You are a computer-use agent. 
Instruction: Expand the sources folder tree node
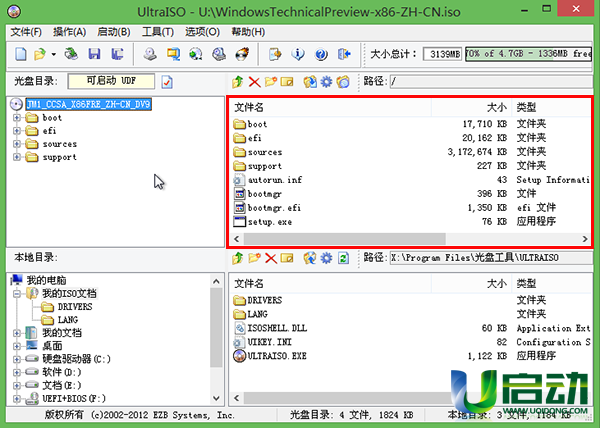pos(17,144)
